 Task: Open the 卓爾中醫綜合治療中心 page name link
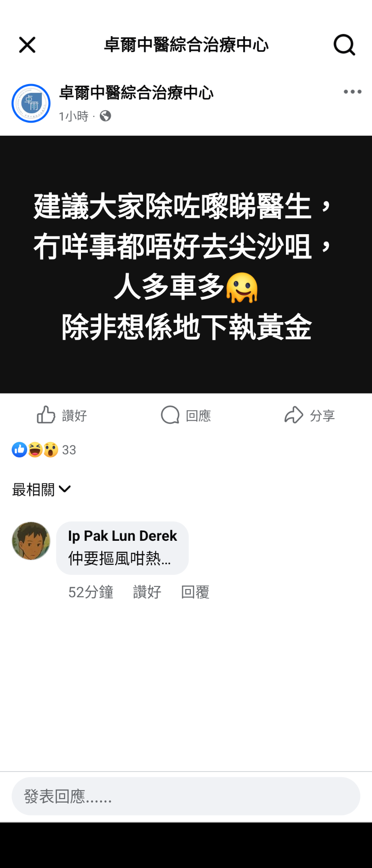pyautogui.click(x=136, y=93)
